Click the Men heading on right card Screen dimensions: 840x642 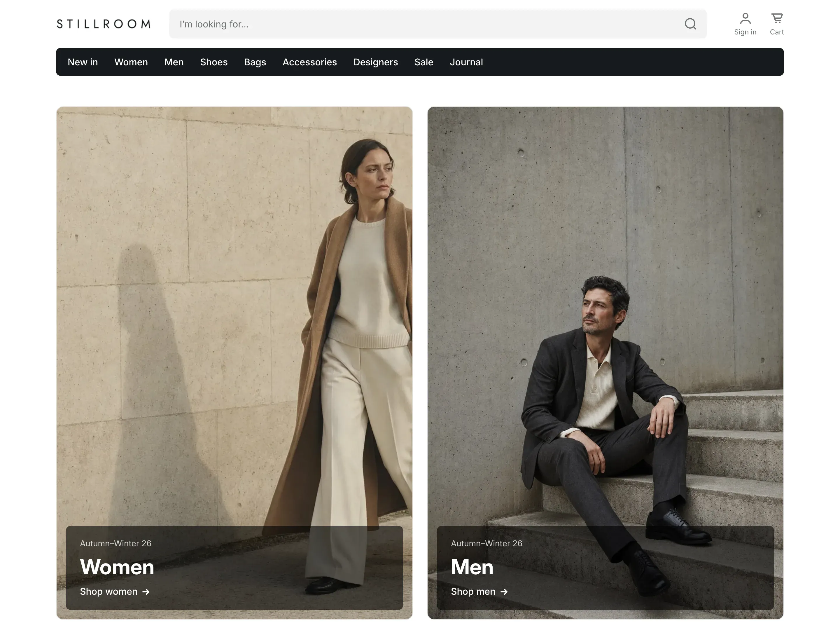click(472, 567)
